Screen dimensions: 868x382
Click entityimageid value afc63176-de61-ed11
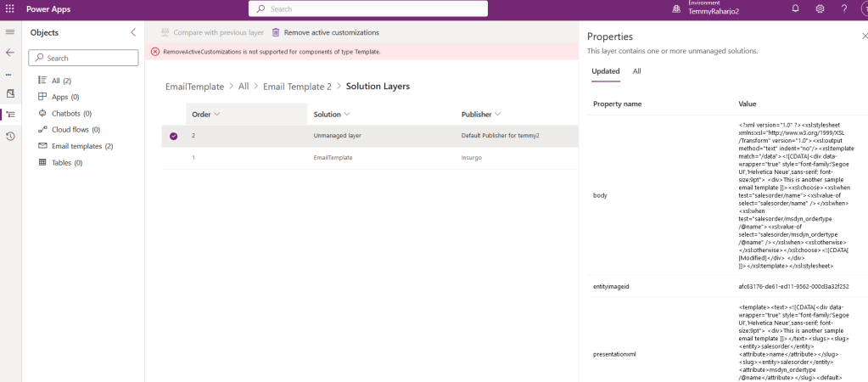pyautogui.click(x=794, y=286)
